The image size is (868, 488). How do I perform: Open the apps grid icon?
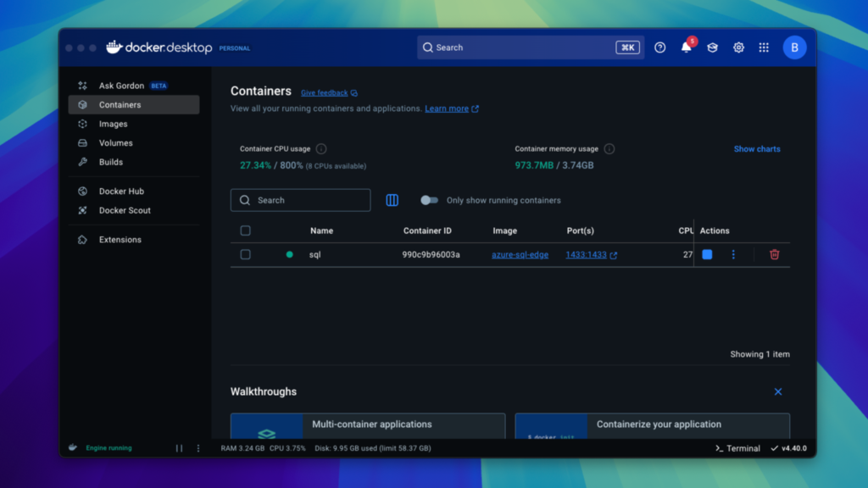[x=764, y=47]
